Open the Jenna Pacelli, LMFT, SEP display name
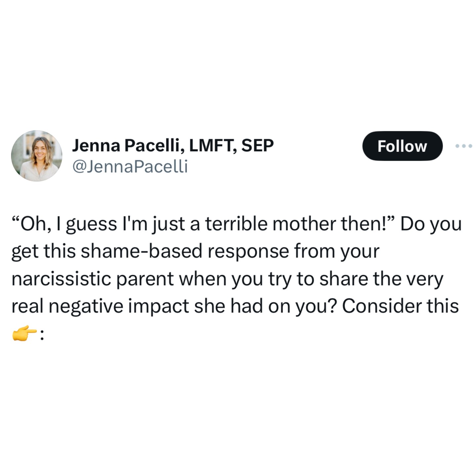 coord(173,145)
